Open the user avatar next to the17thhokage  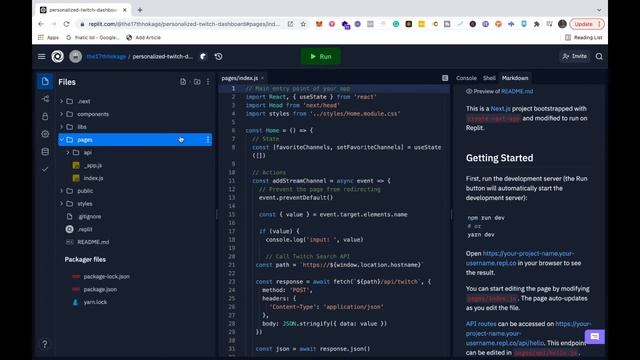[x=76, y=56]
